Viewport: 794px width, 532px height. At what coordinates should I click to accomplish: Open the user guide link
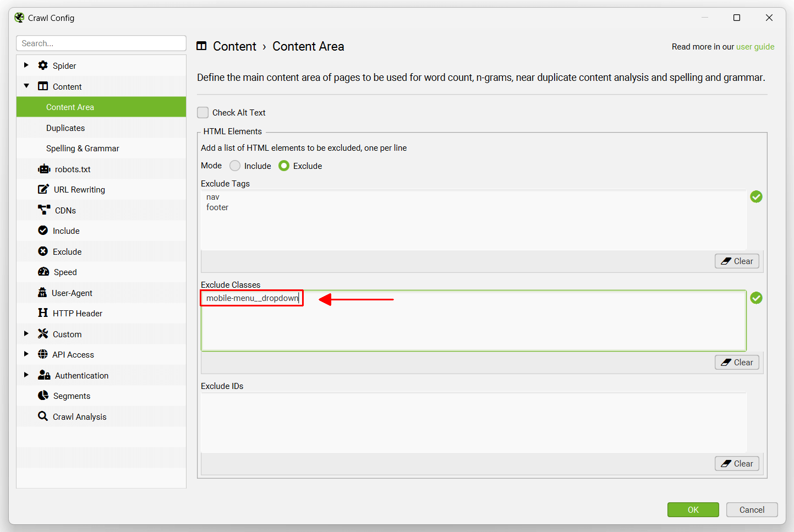pos(755,47)
